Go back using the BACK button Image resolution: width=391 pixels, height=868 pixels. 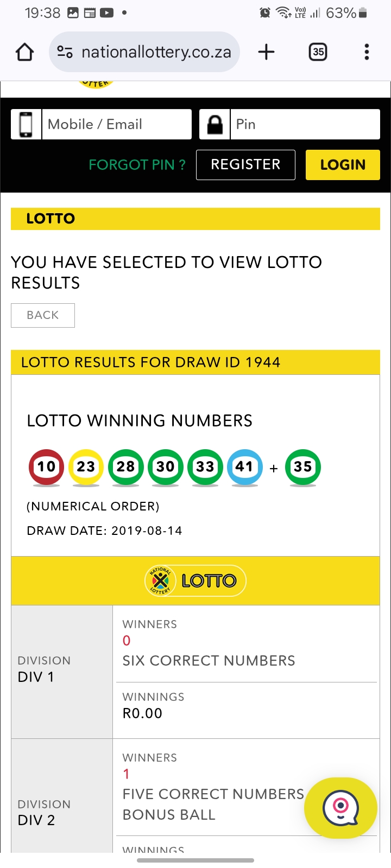[x=43, y=315]
